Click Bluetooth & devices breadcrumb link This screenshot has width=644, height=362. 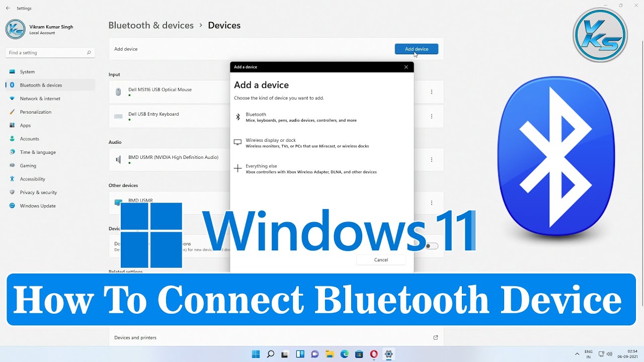click(151, 25)
